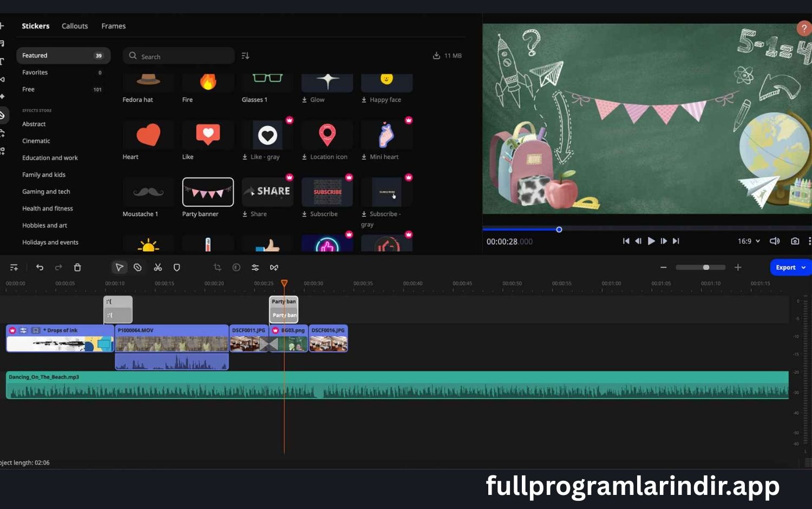Select the Party banner sticker thumbnail
Screen dimensions: 812x509
pyautogui.click(x=208, y=192)
